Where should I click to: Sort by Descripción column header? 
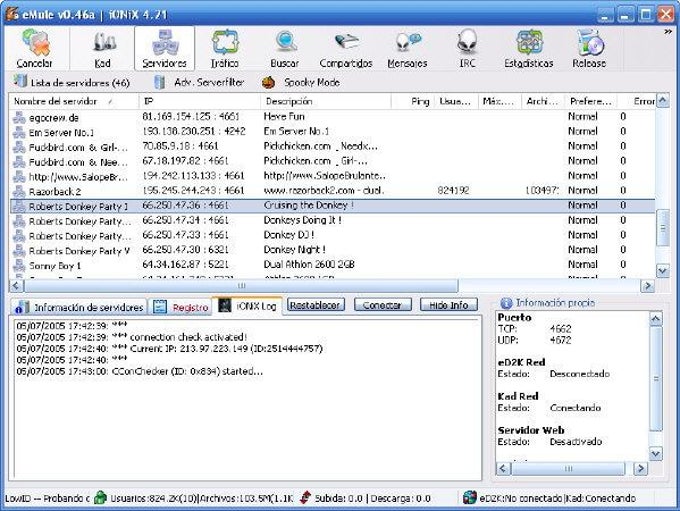coord(326,101)
